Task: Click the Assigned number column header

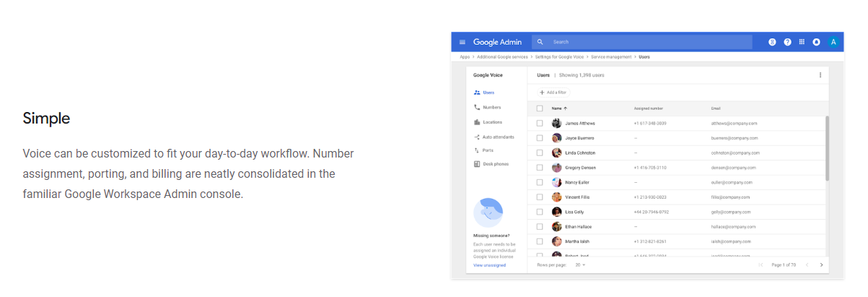Action: click(x=649, y=108)
